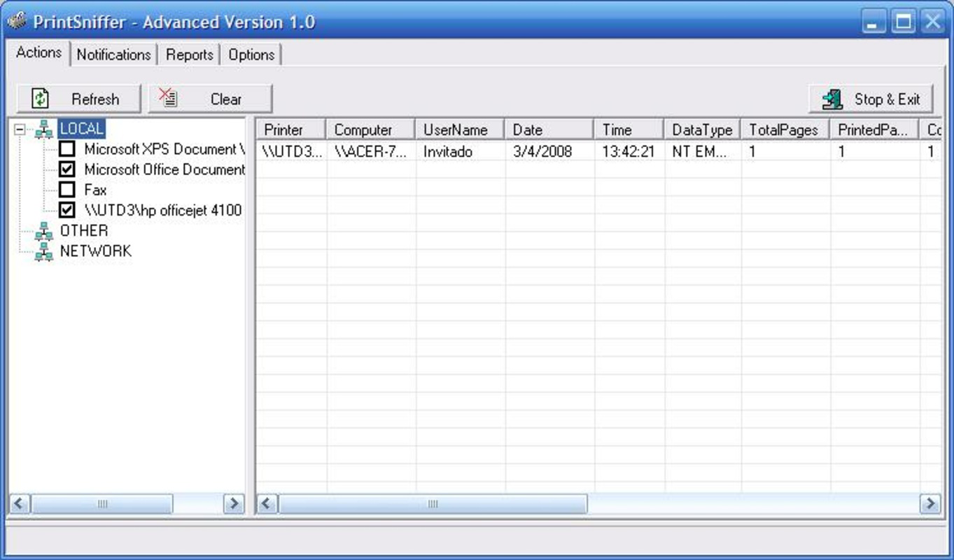Uncheck the Microsoft Office Document printer box
Image resolution: width=954 pixels, height=560 pixels.
coord(67,169)
